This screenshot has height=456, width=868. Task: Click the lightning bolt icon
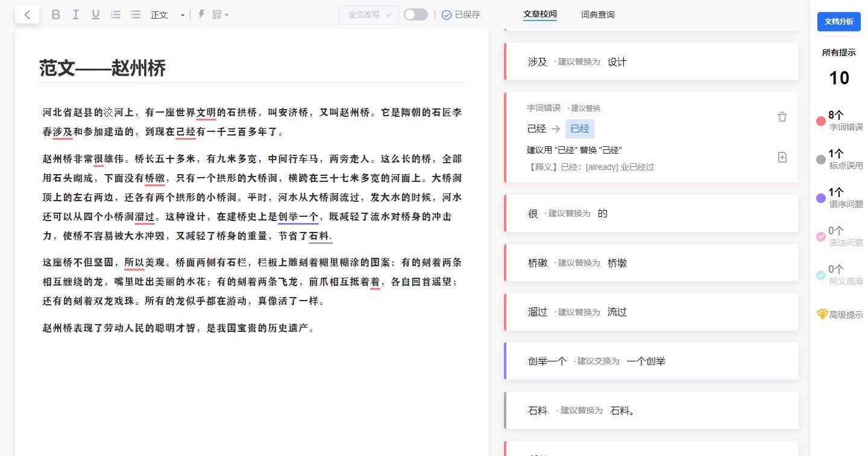[x=201, y=14]
